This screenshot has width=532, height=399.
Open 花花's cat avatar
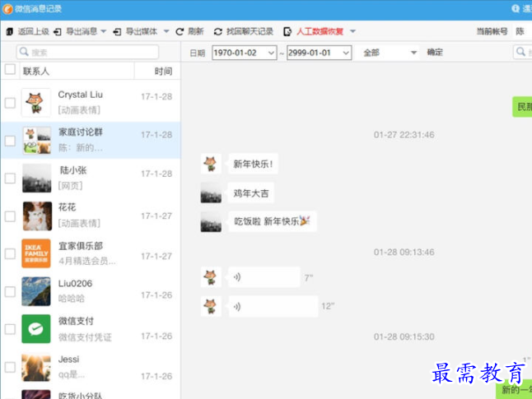pyautogui.click(x=37, y=216)
